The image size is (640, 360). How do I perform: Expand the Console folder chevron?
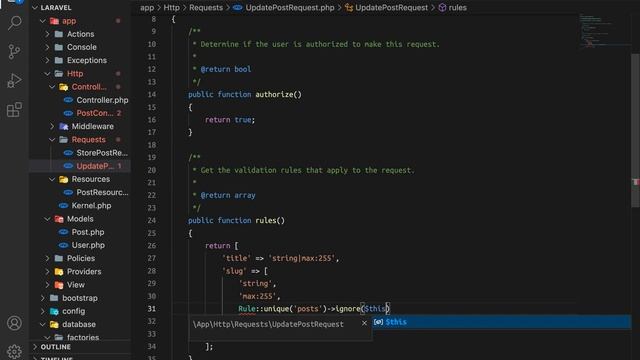click(x=47, y=47)
